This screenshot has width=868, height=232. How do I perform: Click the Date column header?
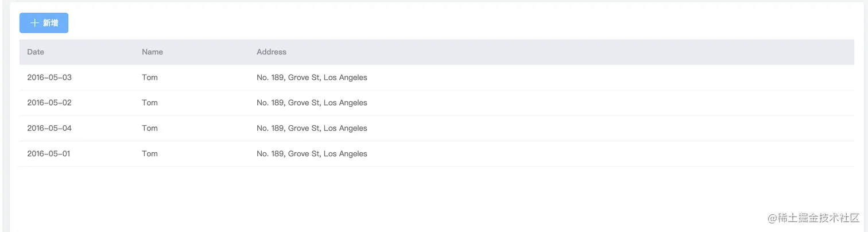pos(36,52)
